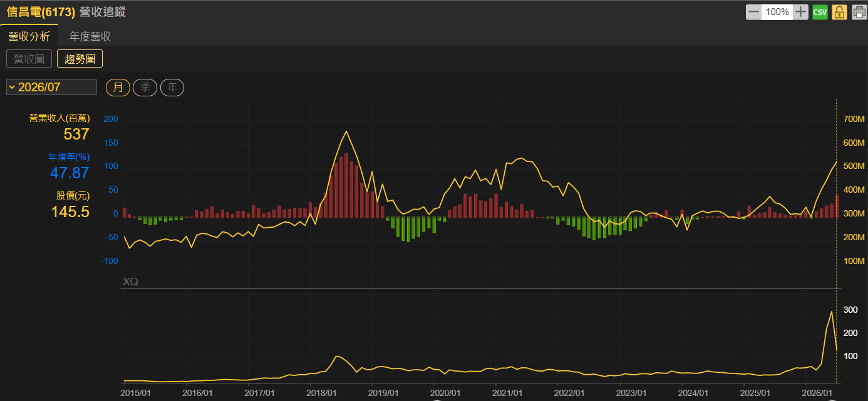Click the 2017/01 axis label
Image resolution: width=868 pixels, height=401 pixels.
click(x=259, y=393)
